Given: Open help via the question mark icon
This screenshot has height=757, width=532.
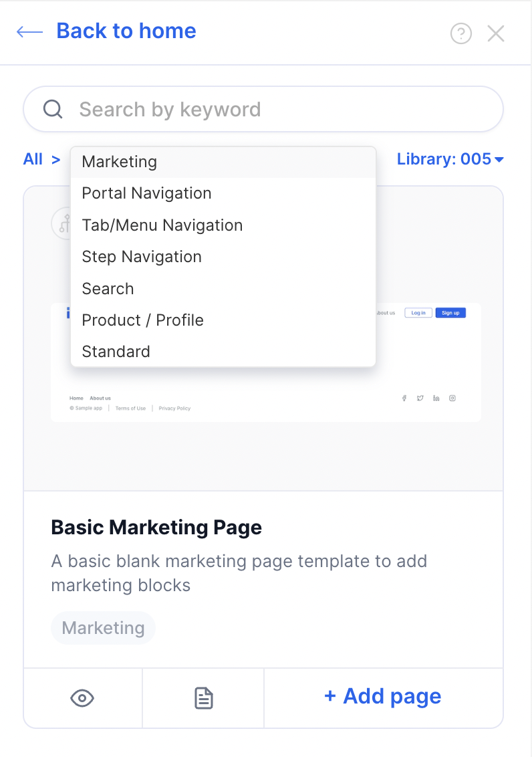Looking at the screenshot, I should [461, 33].
